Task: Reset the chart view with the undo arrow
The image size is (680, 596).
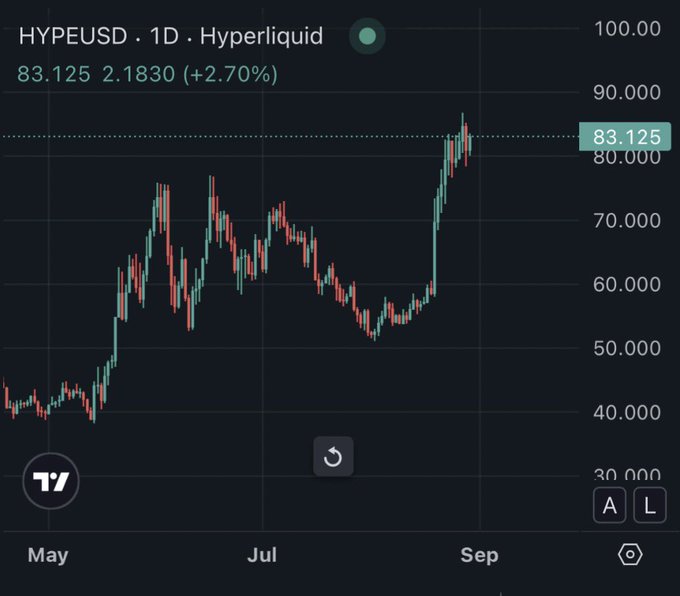Action: coord(333,456)
